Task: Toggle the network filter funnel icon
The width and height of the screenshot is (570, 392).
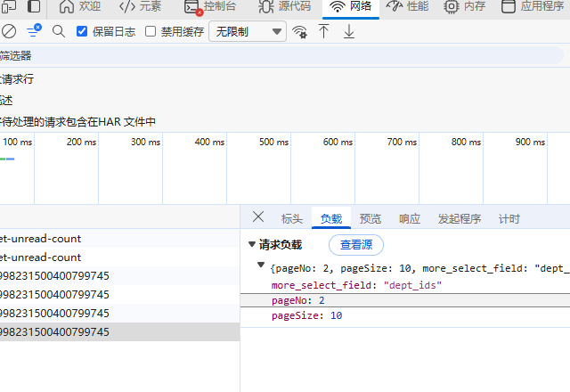Action: coord(33,32)
